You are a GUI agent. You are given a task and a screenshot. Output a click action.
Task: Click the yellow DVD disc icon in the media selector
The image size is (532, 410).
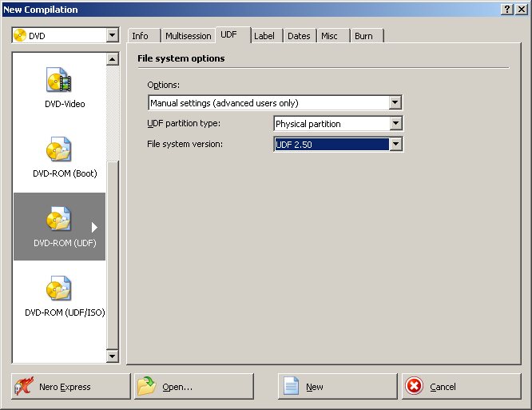coord(20,35)
